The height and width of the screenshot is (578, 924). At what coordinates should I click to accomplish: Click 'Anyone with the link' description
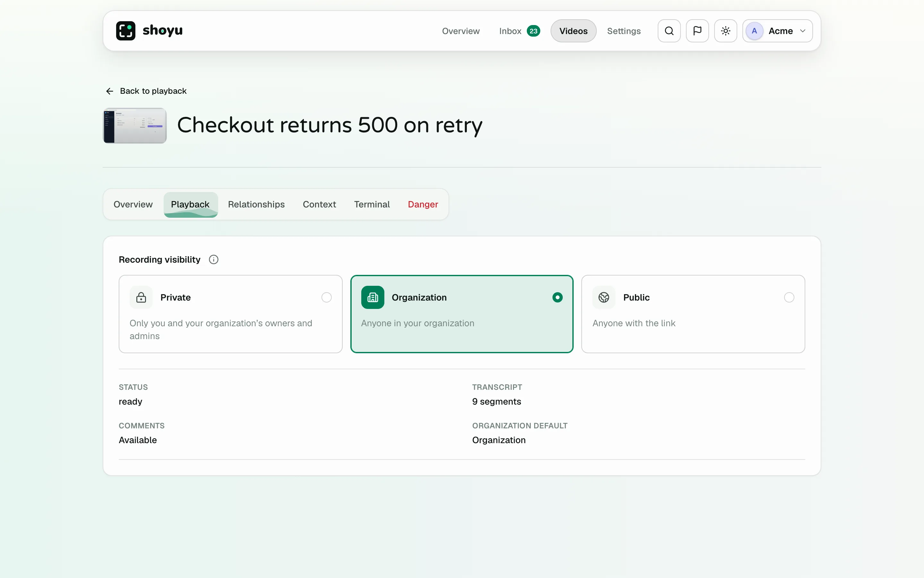634,323
